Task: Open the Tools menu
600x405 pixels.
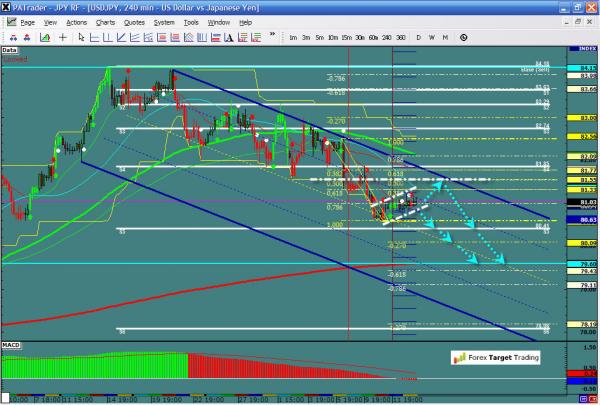Action: point(191,21)
